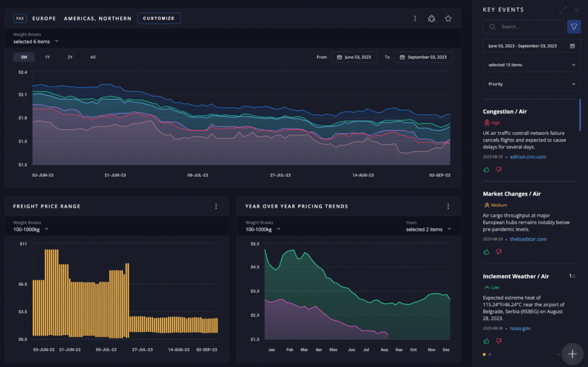Open Freight Price Range three-dot menu

[x=216, y=206]
